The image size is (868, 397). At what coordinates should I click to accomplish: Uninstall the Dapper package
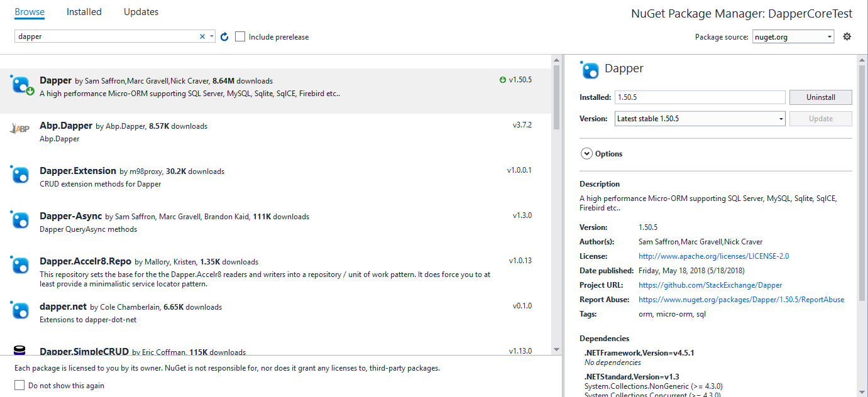point(820,97)
